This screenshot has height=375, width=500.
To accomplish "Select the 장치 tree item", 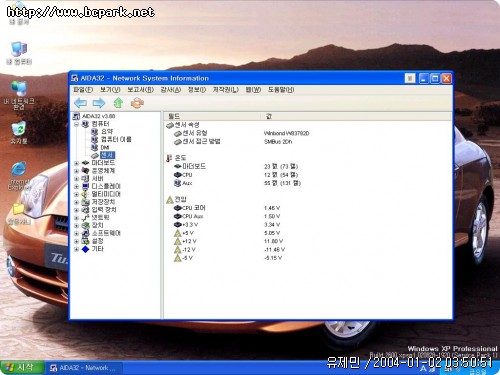I will 97,226.
